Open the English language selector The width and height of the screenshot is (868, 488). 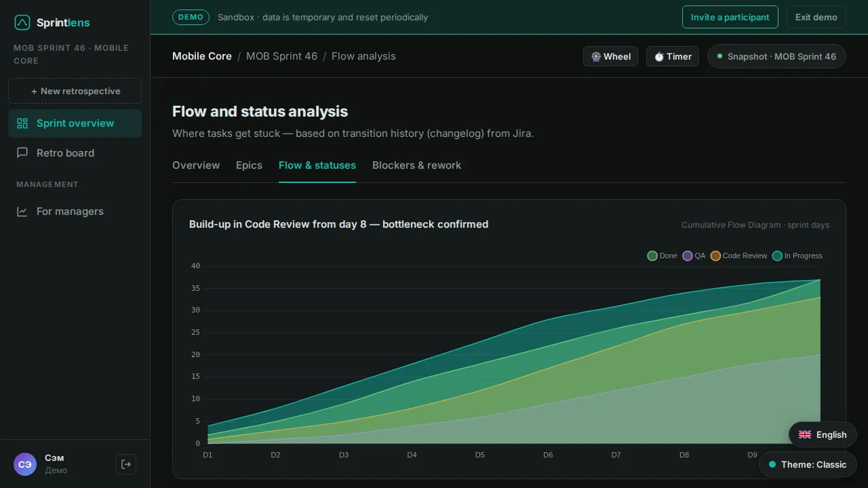(x=823, y=435)
